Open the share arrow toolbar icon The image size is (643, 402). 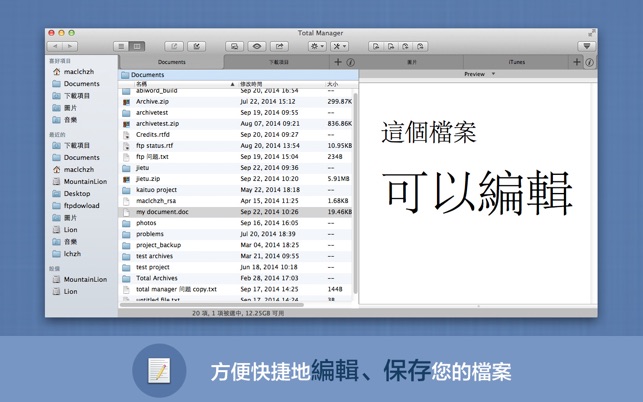(279, 46)
